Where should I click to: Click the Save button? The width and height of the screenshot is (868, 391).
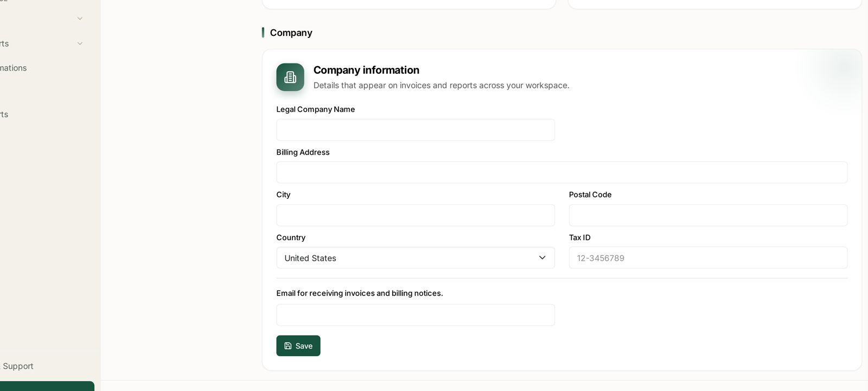[298, 346]
